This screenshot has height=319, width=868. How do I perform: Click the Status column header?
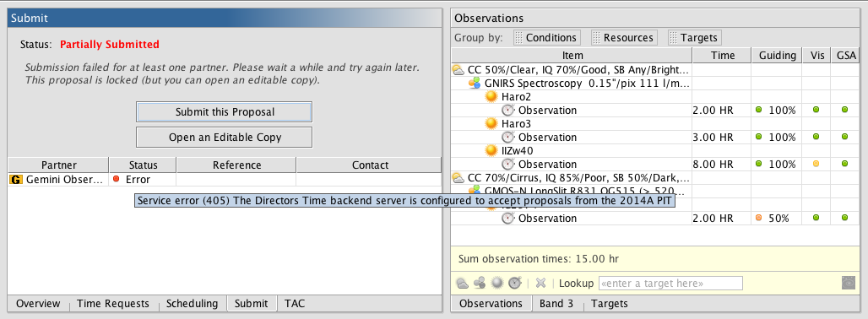143,165
